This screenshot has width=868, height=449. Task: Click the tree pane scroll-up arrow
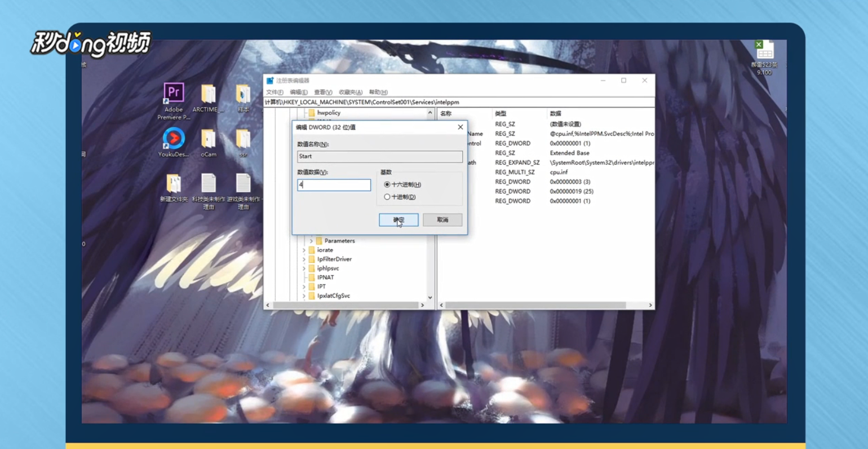(x=430, y=113)
